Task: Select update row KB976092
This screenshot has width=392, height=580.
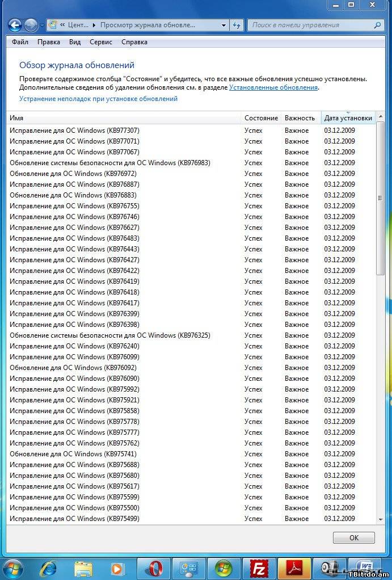Action: (191, 368)
